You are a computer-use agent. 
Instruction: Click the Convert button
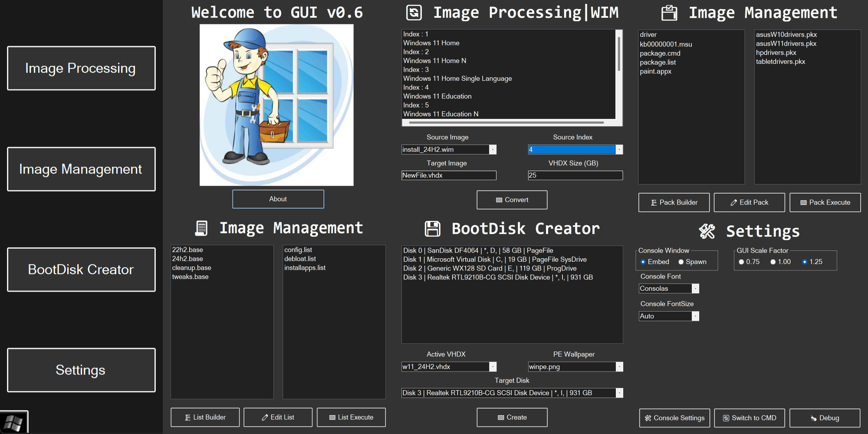(512, 200)
